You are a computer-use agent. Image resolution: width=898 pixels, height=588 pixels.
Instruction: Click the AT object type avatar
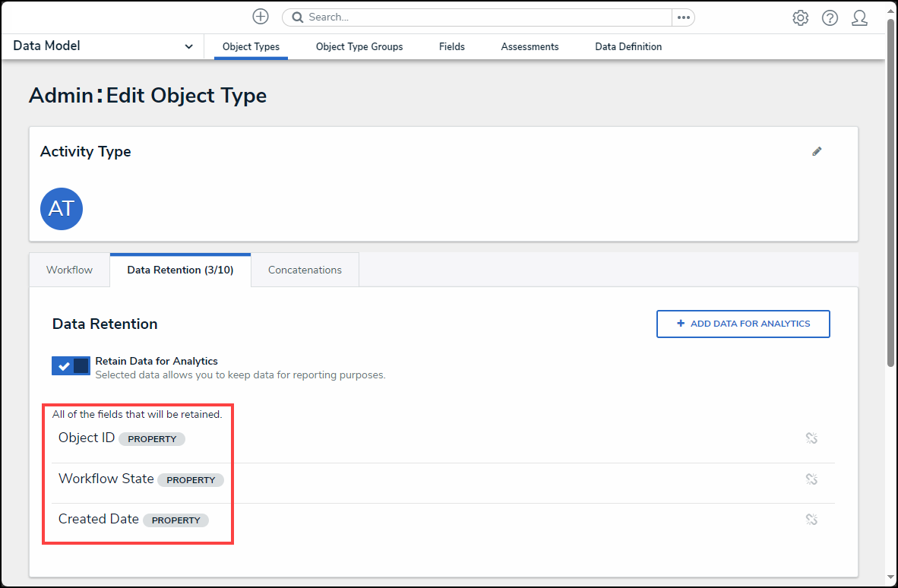click(62, 209)
